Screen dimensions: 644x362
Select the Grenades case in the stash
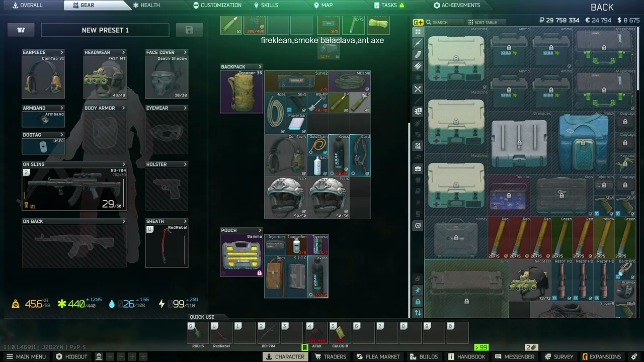click(x=520, y=142)
